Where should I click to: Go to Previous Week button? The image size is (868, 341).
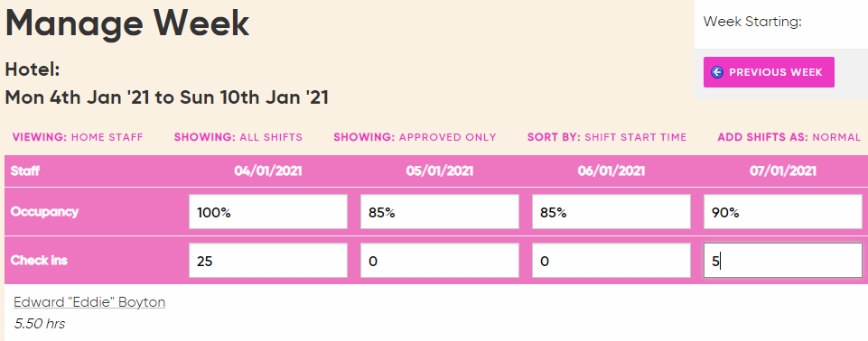(769, 72)
